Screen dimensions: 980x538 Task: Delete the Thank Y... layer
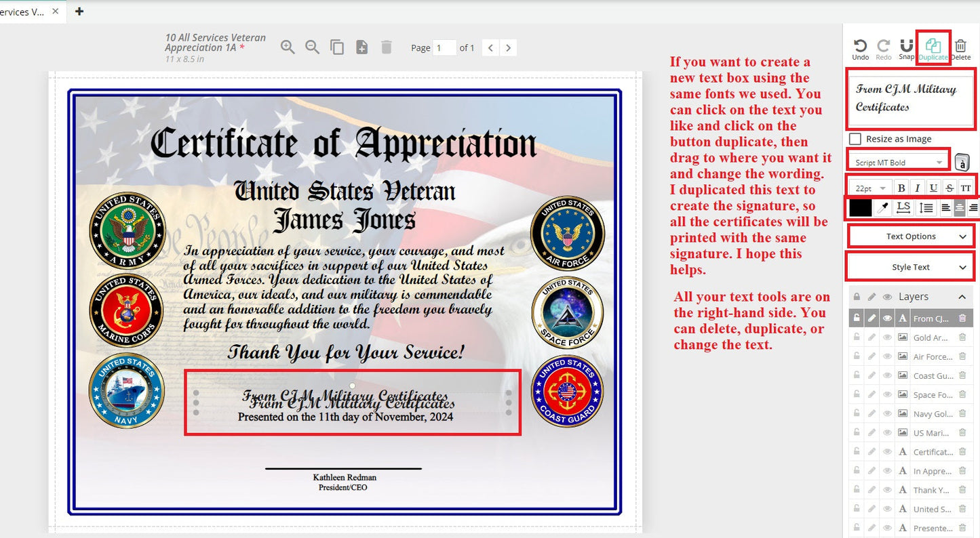tap(962, 490)
